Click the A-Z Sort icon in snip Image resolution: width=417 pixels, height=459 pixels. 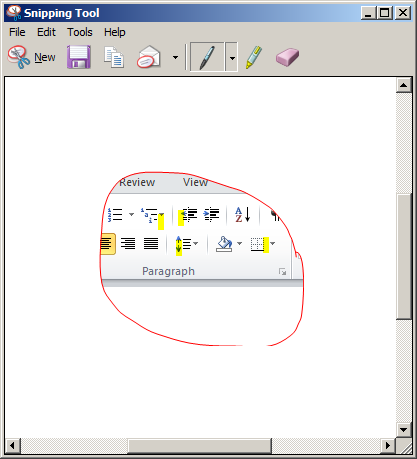(x=242, y=215)
